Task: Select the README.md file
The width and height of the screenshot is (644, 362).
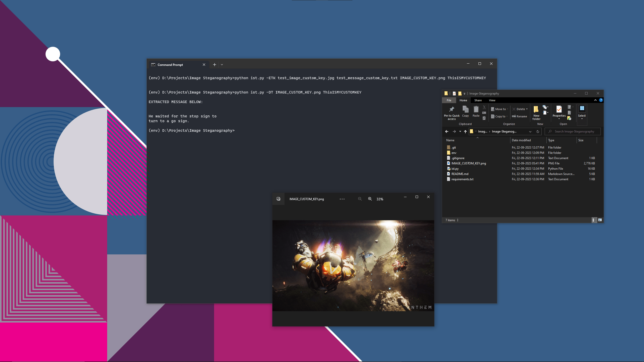Action: [x=521, y=174]
